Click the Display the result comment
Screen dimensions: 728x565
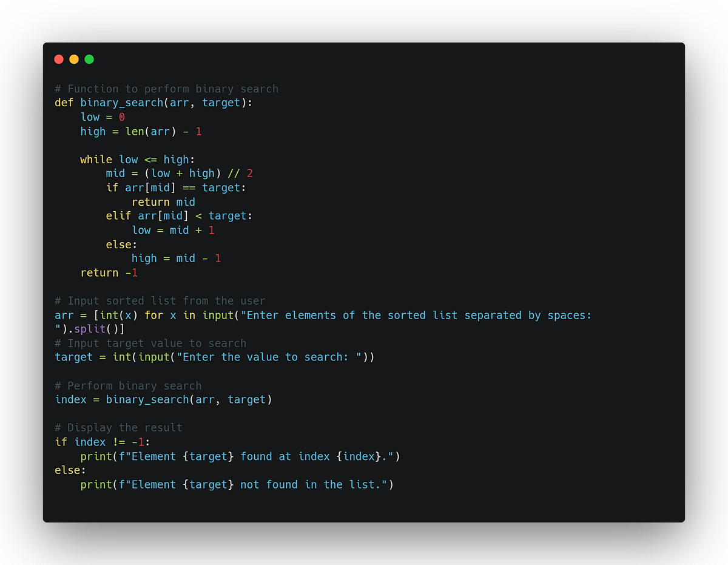[x=118, y=427]
